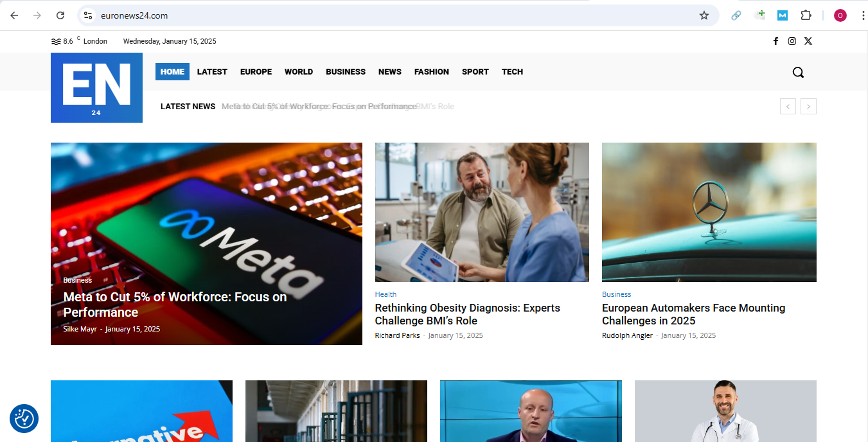868x442 pixels.
Task: Click the weather wind icon near London
Action: [56, 41]
